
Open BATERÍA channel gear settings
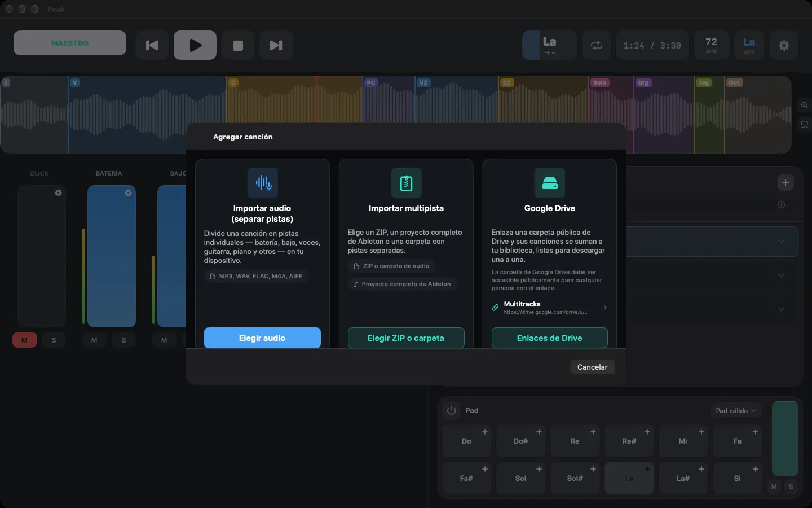tap(128, 193)
